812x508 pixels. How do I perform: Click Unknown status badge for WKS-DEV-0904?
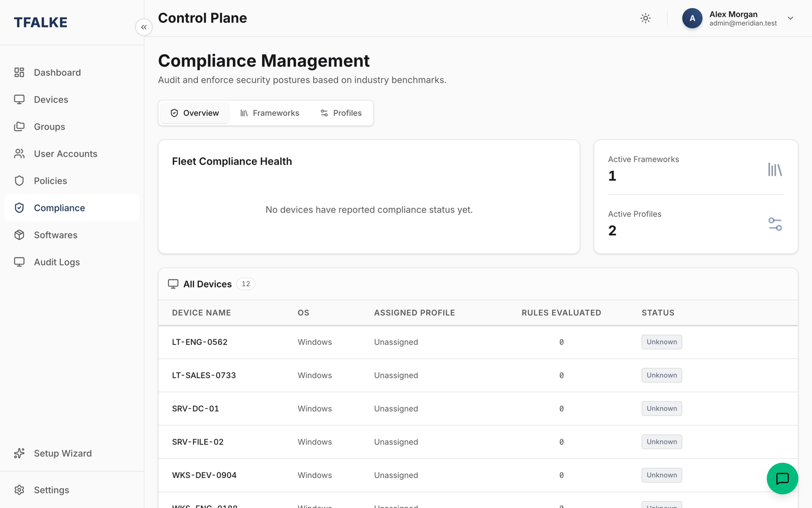pyautogui.click(x=662, y=475)
